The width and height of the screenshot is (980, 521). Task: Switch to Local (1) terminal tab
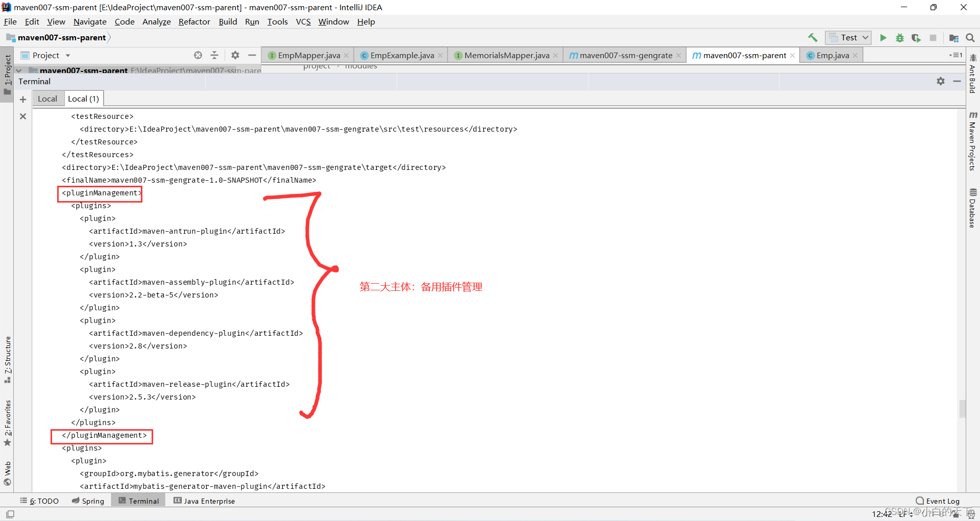pos(84,99)
